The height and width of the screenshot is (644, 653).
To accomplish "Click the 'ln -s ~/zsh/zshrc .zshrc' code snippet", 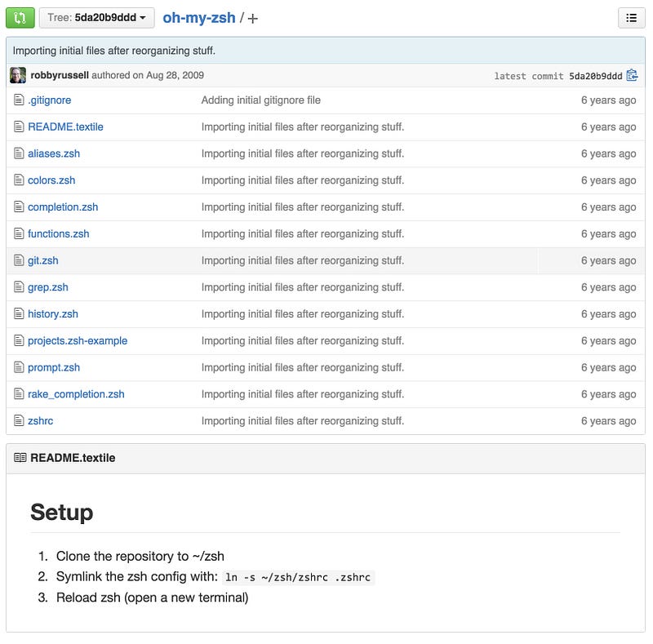I will pos(298,577).
